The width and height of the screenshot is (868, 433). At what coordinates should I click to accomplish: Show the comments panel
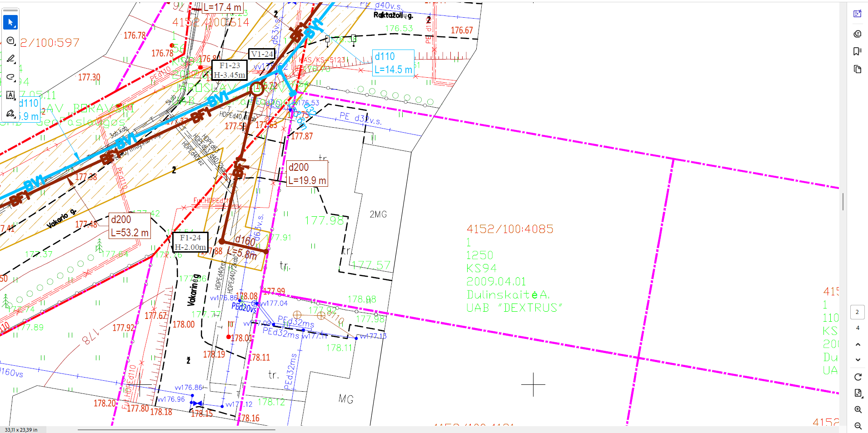[858, 34]
